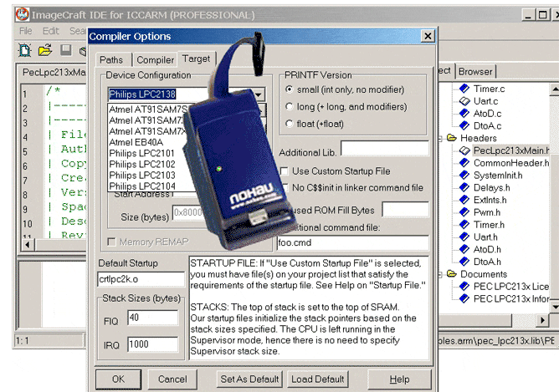The height and width of the screenshot is (392, 559).
Task: Click the DtoA.c file icon
Action: click(464, 125)
